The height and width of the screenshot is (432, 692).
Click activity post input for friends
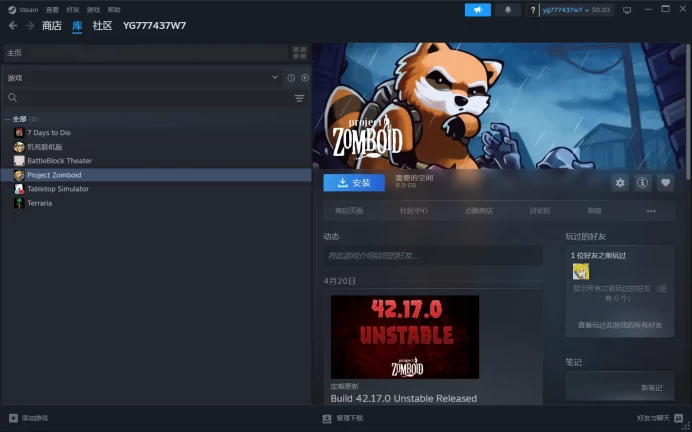(x=433, y=255)
